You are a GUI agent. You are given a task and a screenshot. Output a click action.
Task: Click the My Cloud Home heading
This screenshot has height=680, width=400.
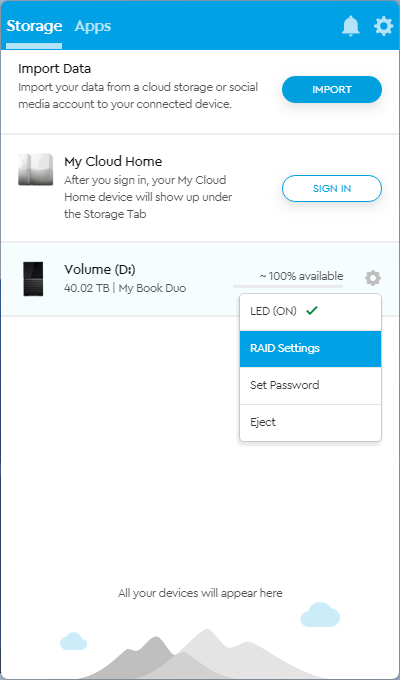tap(113, 162)
